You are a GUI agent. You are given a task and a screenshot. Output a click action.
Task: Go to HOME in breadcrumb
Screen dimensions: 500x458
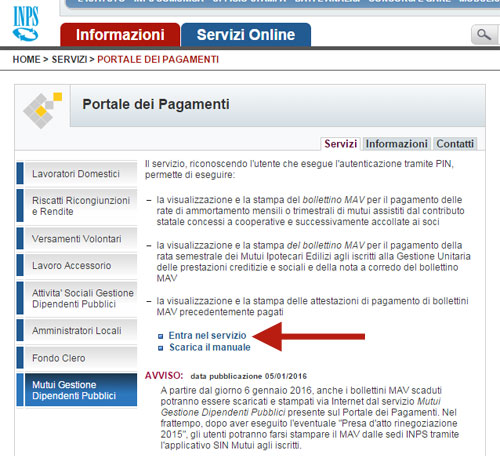26,59
